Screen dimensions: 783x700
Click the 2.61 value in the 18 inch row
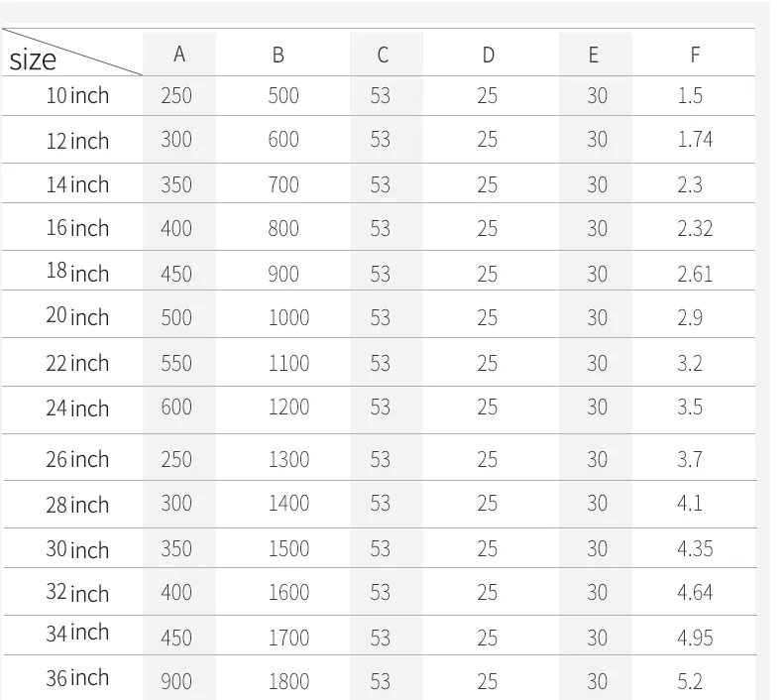[695, 274]
